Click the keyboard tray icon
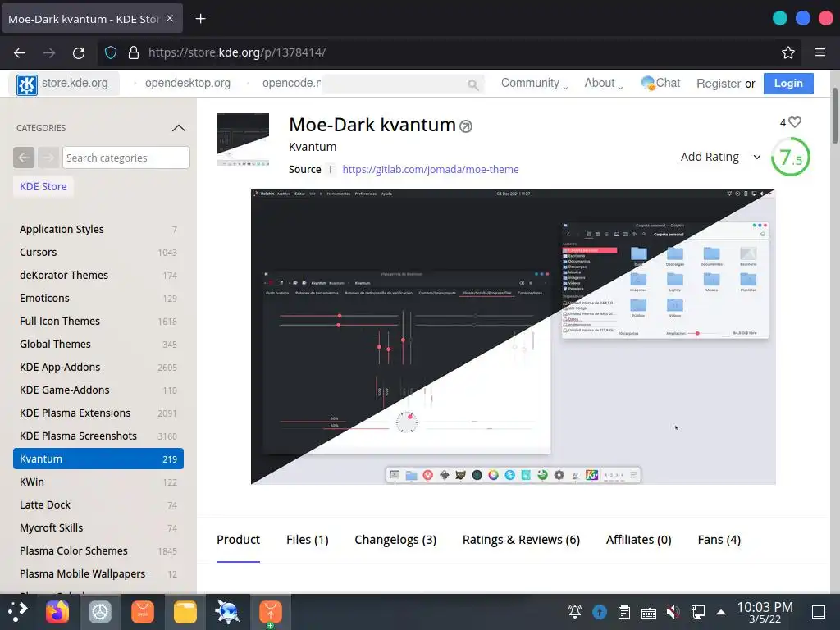 coord(649,612)
